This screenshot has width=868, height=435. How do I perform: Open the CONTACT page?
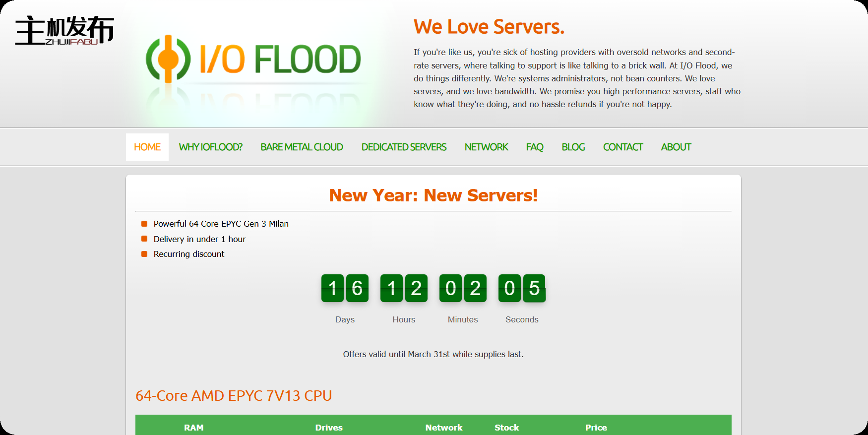click(x=623, y=147)
